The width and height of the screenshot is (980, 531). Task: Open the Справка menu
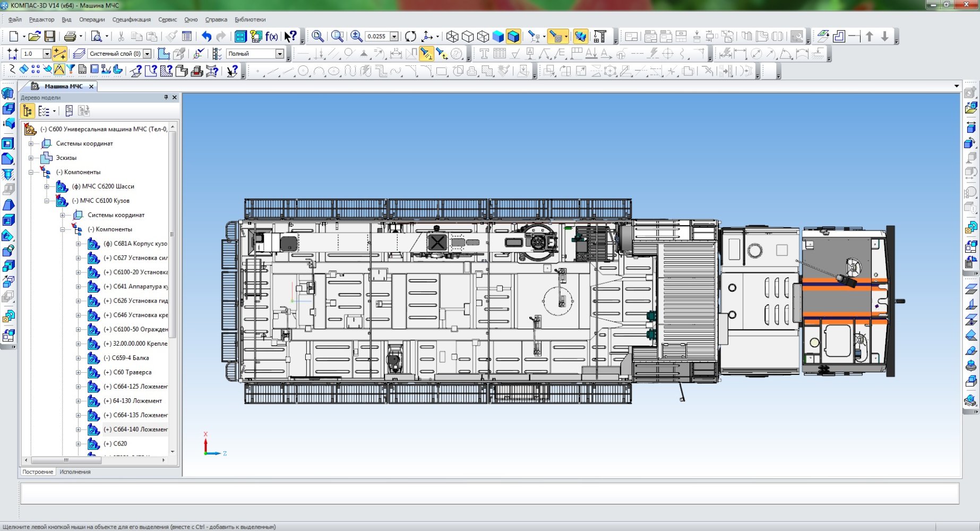pyautogui.click(x=216, y=20)
